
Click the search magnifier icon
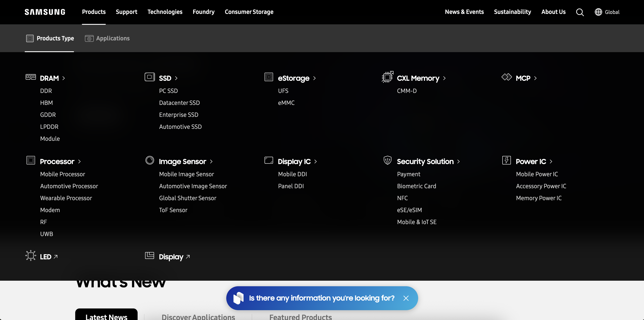(580, 12)
